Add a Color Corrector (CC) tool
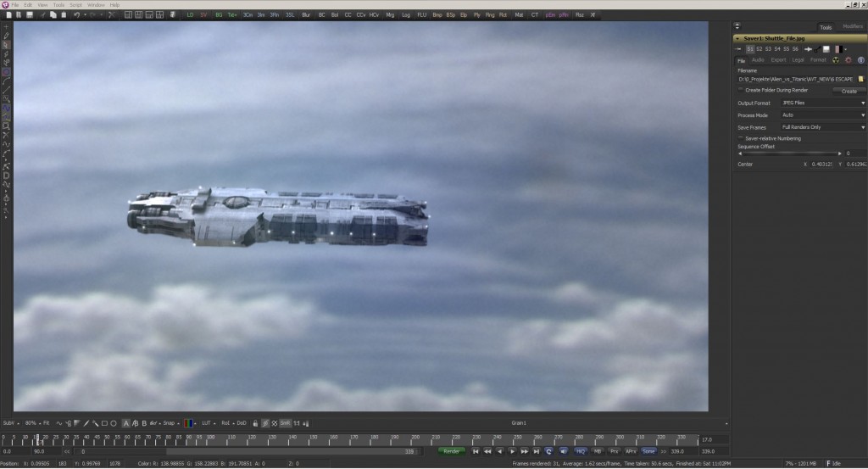868x469 pixels. (348, 15)
